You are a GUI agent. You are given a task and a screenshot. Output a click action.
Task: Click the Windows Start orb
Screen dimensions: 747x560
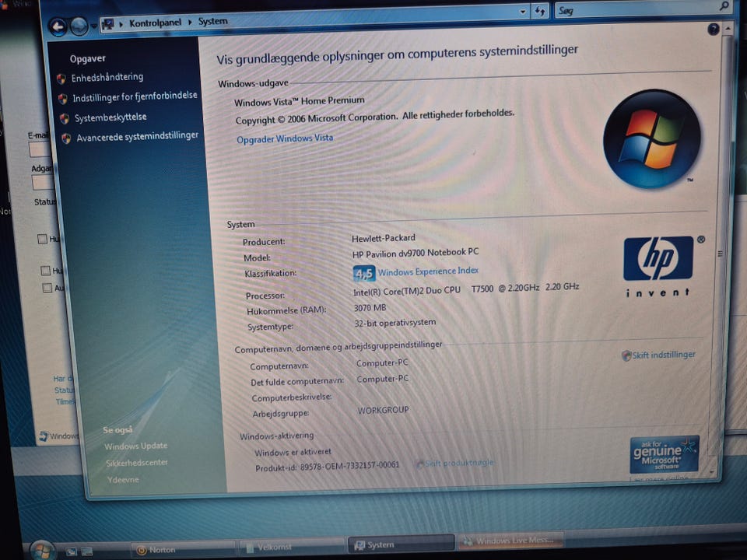point(42,550)
